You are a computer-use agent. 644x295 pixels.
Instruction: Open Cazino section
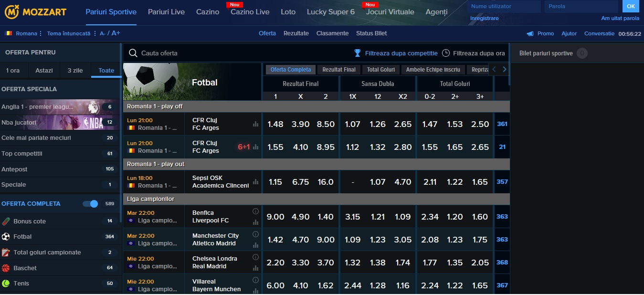[208, 12]
